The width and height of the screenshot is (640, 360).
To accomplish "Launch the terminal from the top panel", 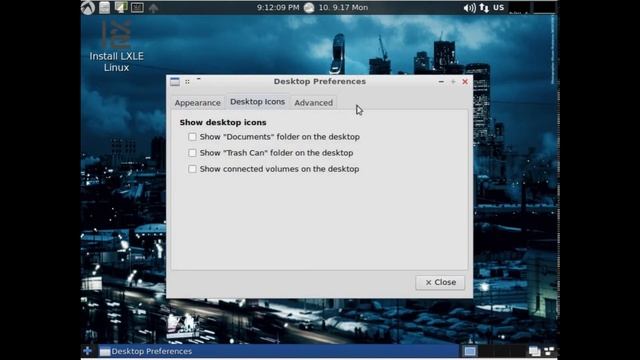I will click(x=137, y=7).
